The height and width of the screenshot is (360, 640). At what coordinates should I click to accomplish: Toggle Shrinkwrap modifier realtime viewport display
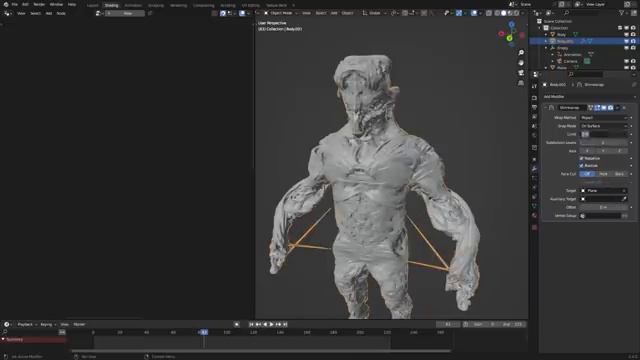pos(604,108)
